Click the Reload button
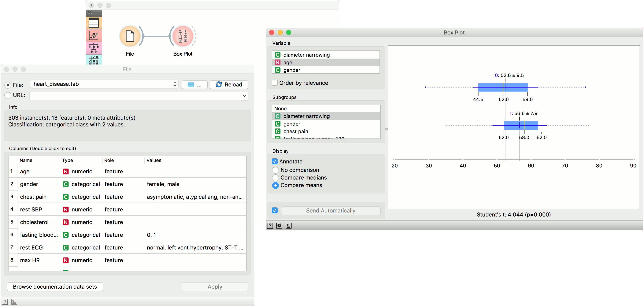The height and width of the screenshot is (307, 644). (229, 85)
